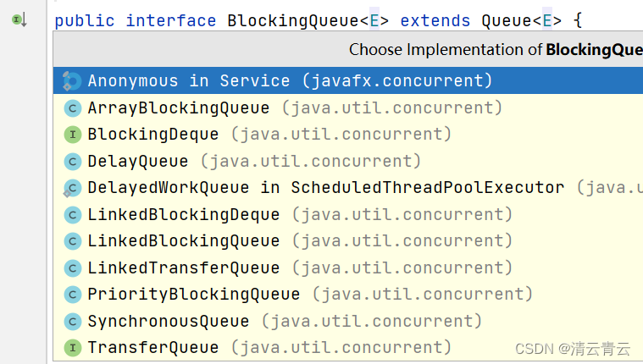
Task: Select LinkedTransferQueue from the popup
Action: 347,267
